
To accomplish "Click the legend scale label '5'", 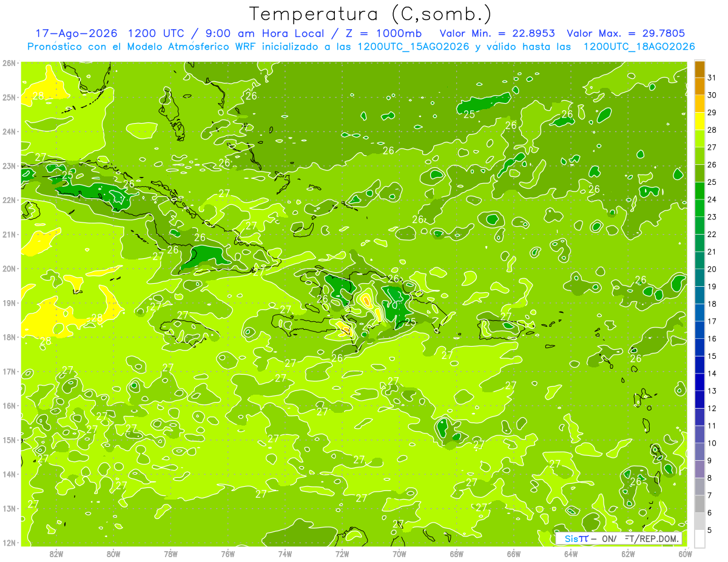I will pyautogui.click(x=710, y=530).
